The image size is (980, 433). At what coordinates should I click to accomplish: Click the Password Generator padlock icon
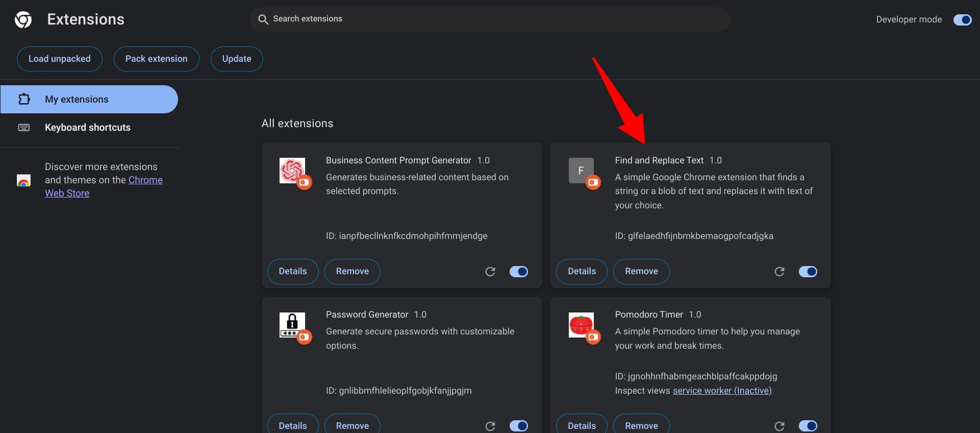click(292, 325)
